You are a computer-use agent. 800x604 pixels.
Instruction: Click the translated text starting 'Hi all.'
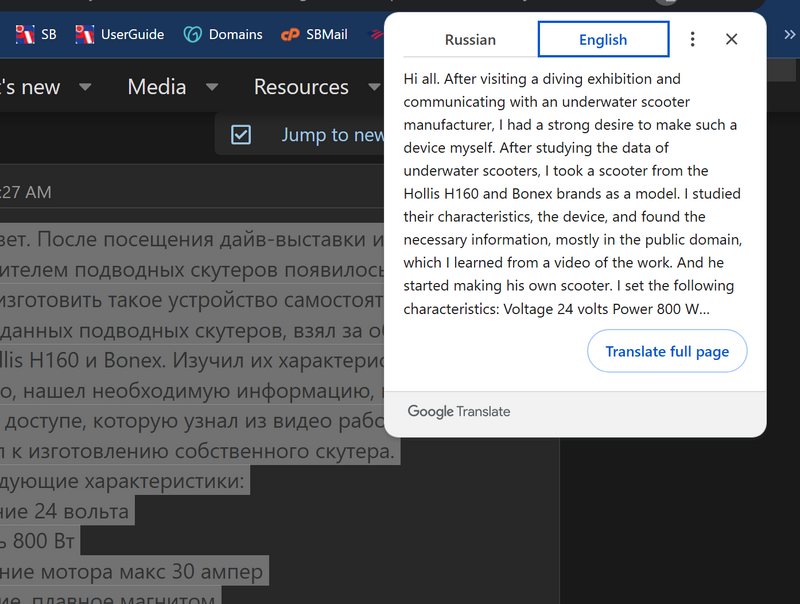[572, 194]
